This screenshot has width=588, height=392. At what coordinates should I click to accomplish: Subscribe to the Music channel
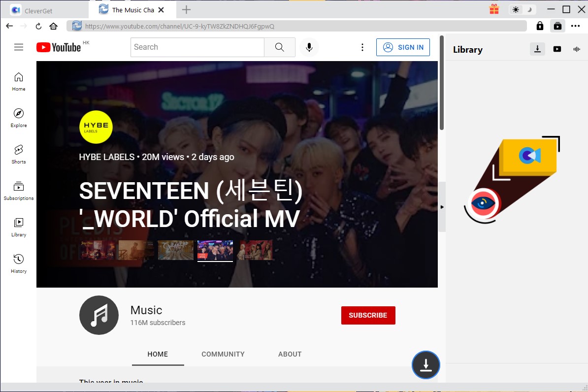368,315
